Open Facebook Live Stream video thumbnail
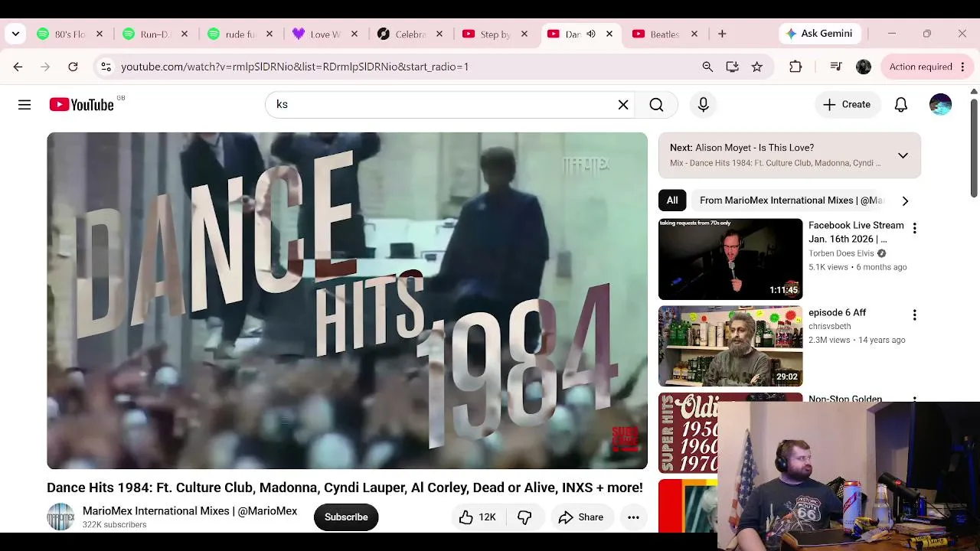The width and height of the screenshot is (980, 551). pos(730,259)
